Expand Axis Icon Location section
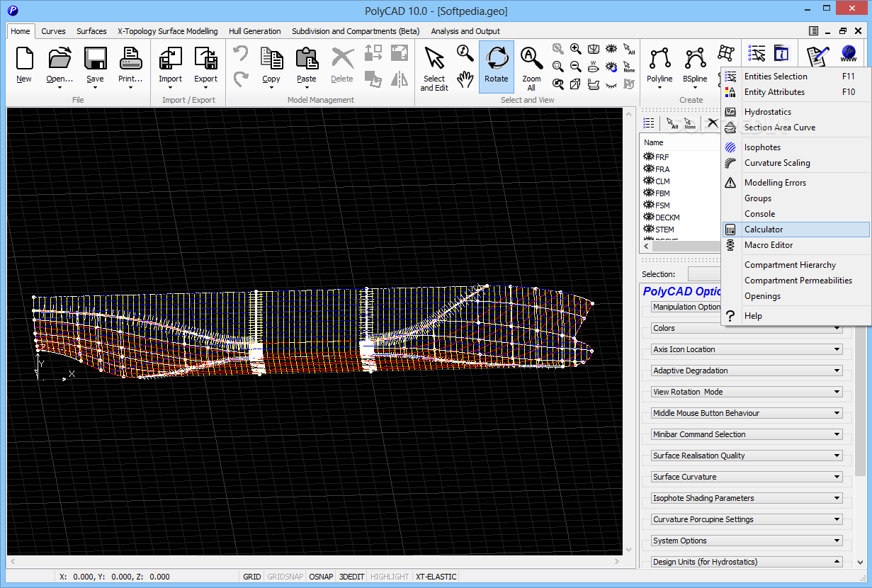This screenshot has width=872, height=588. click(747, 349)
